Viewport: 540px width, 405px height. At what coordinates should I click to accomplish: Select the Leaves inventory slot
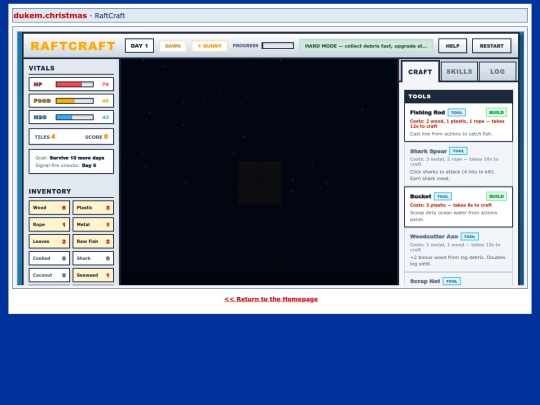[x=49, y=241]
